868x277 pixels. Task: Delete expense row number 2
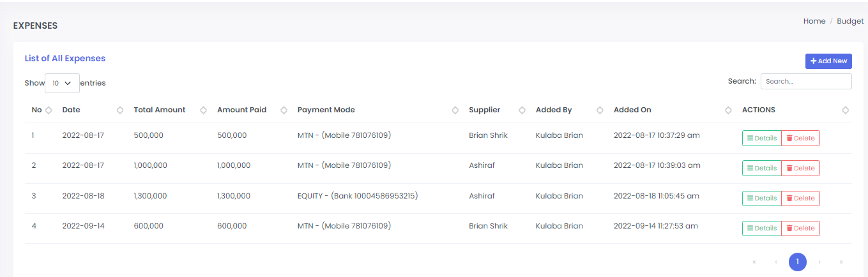(x=800, y=168)
